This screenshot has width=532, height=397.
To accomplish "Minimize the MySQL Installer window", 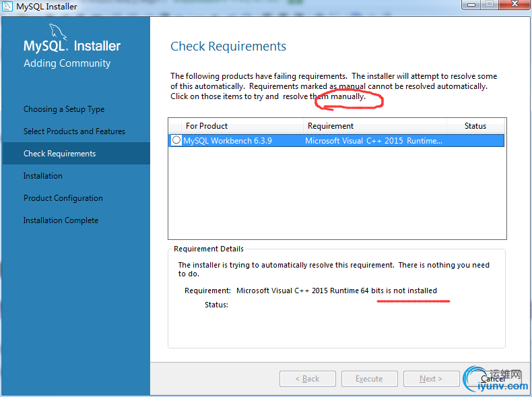I will (471, 5).
